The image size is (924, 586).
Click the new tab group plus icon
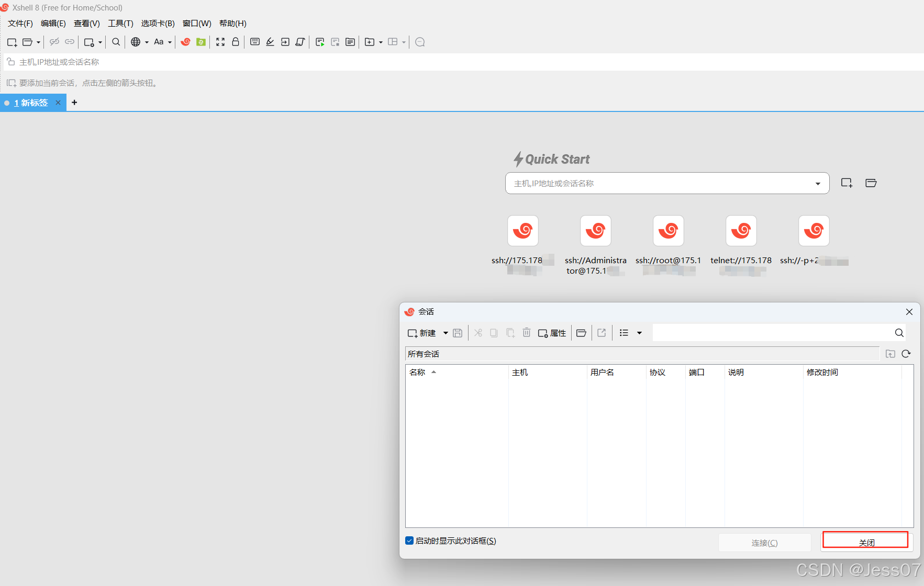(x=370, y=42)
